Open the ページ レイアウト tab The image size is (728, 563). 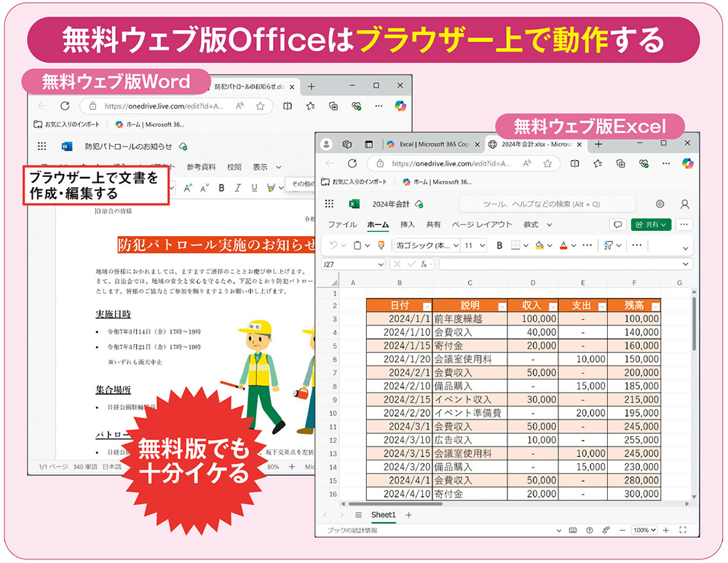(x=481, y=224)
